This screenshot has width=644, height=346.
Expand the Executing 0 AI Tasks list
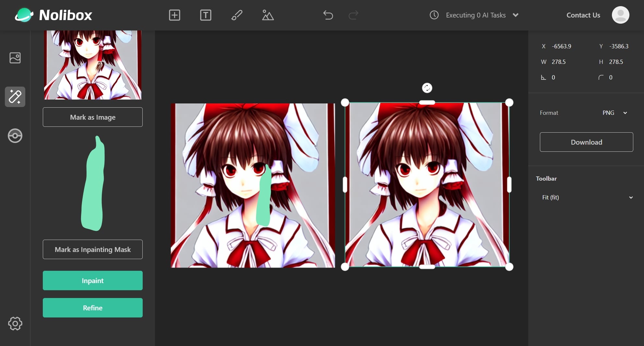pyautogui.click(x=516, y=15)
